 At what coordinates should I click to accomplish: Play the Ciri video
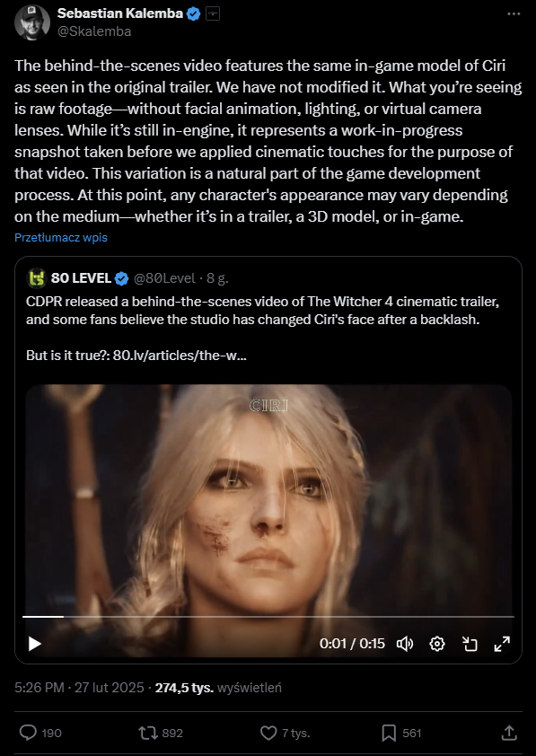(35, 644)
